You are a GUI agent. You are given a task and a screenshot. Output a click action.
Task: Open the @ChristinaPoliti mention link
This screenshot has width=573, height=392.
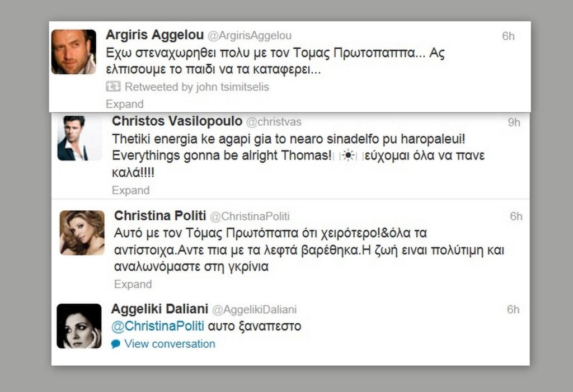pyautogui.click(x=157, y=326)
